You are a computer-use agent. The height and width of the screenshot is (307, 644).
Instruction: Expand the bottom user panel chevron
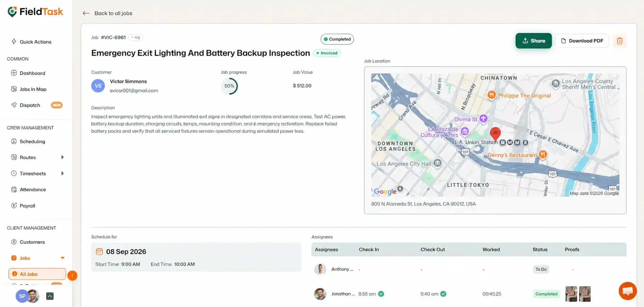pos(50,296)
